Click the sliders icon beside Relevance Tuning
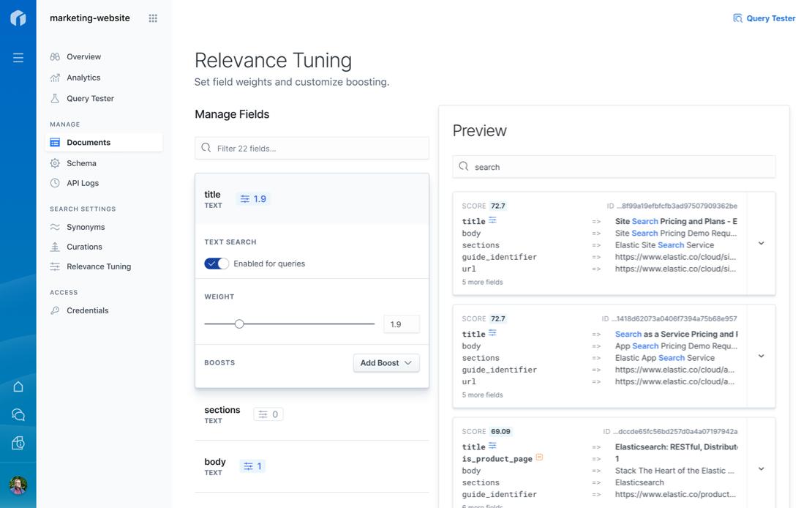Screen dimensions: 812x508 coord(55,266)
